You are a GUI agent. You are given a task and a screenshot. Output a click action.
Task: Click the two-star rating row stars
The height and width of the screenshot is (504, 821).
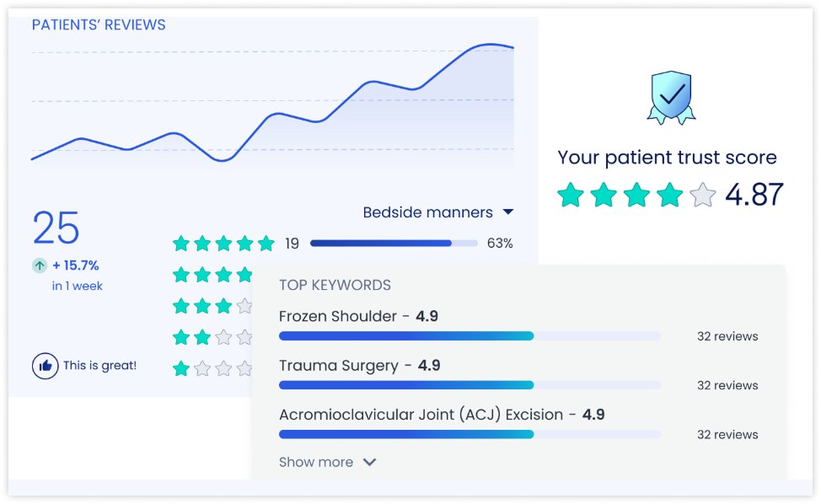pyautogui.click(x=192, y=337)
